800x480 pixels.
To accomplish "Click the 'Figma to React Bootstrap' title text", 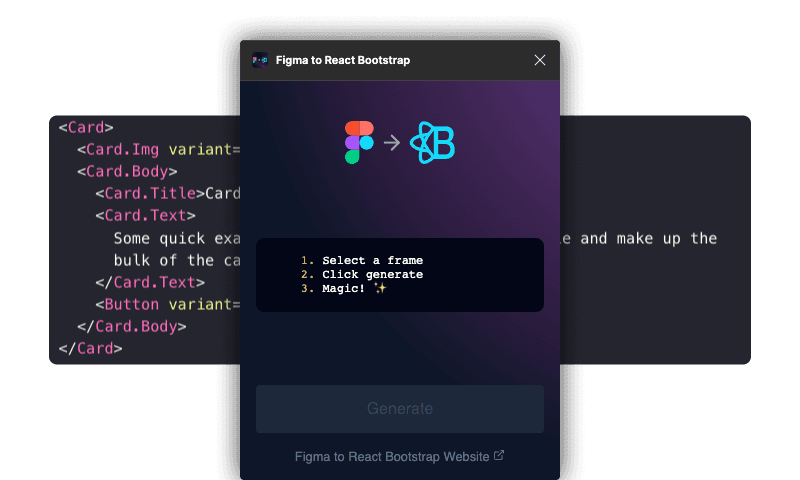I will pyautogui.click(x=343, y=60).
